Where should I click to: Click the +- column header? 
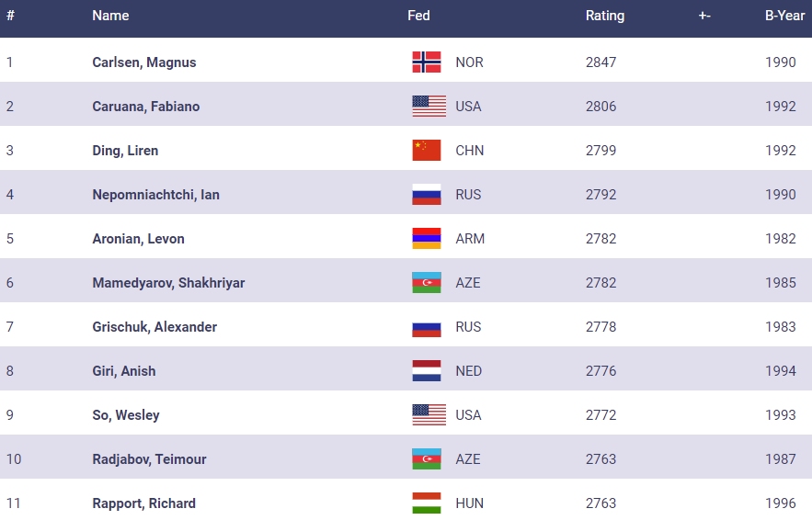704,16
